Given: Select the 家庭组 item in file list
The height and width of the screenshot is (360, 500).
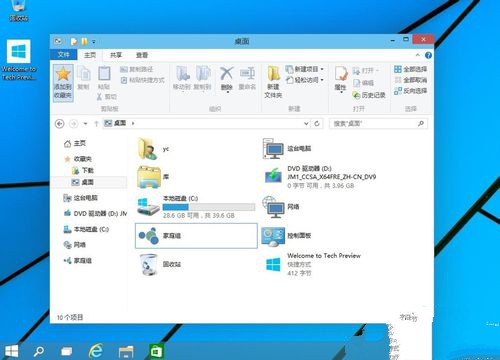Looking at the screenshot, I should 196,236.
